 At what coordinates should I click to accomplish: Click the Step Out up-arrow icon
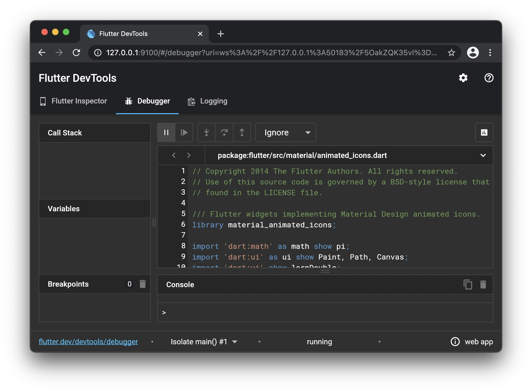click(x=242, y=132)
